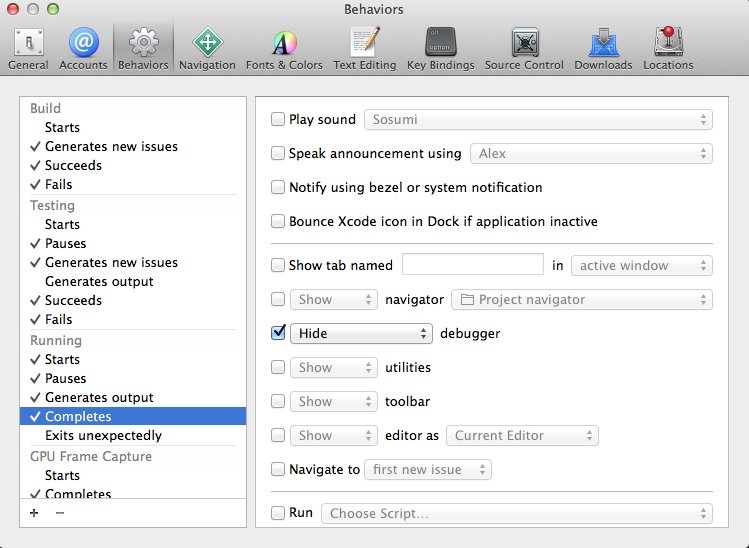Select Testing Starts behavior

[x=133, y=224]
